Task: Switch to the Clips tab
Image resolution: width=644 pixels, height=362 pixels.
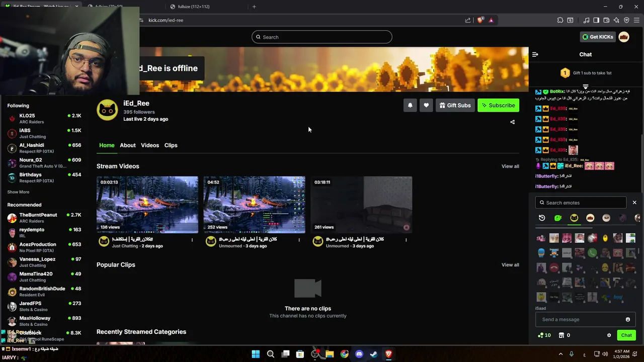Action: pos(171,145)
